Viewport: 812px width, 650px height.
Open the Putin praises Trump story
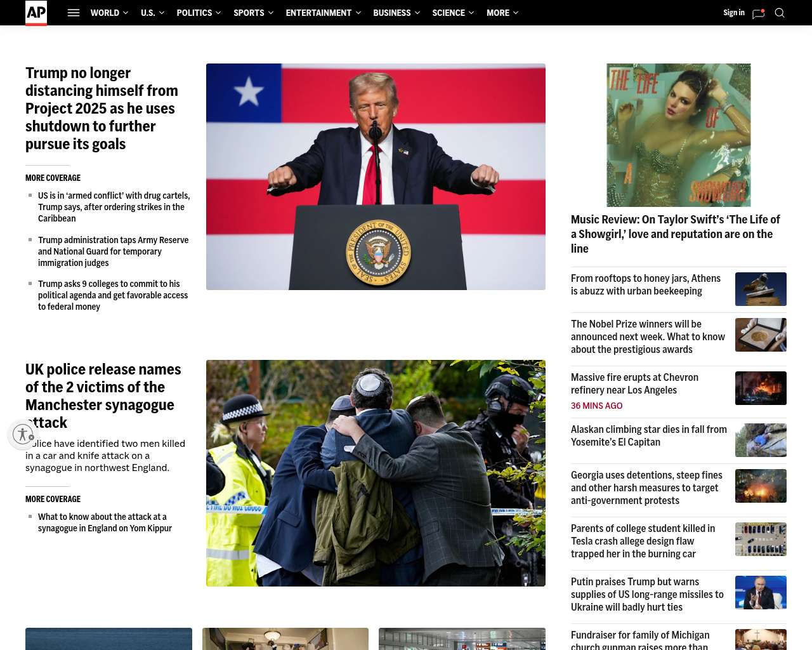tap(647, 595)
